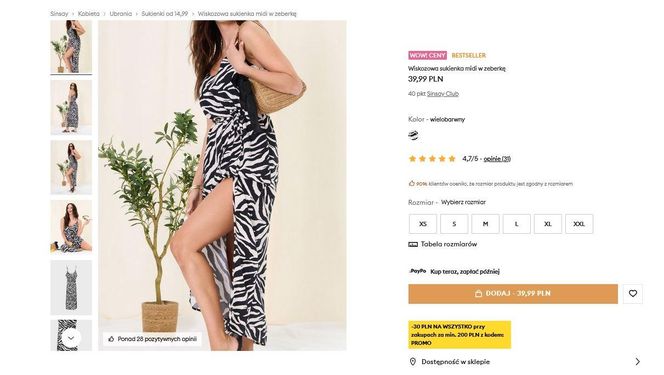Select size M
The image size is (664, 375).
(485, 224)
